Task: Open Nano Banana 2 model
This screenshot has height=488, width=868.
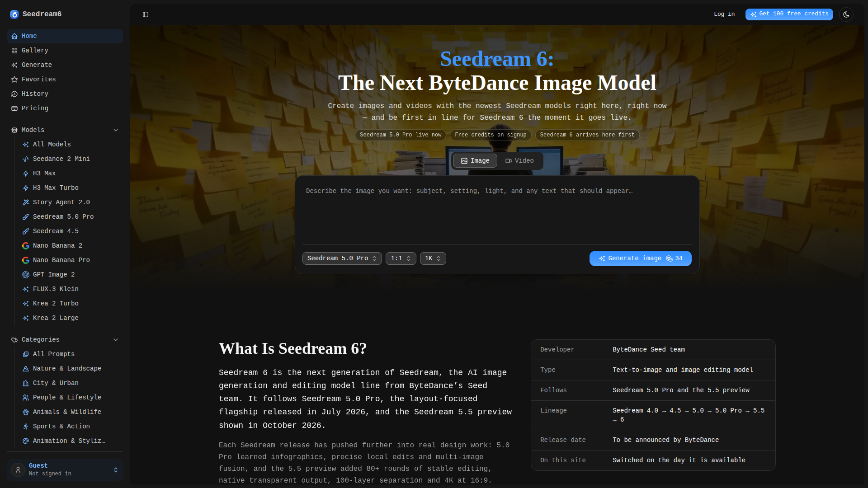Action: click(71, 246)
